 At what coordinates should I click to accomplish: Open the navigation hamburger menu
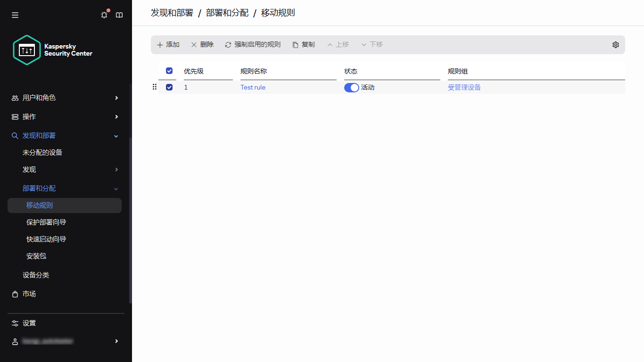point(15,15)
